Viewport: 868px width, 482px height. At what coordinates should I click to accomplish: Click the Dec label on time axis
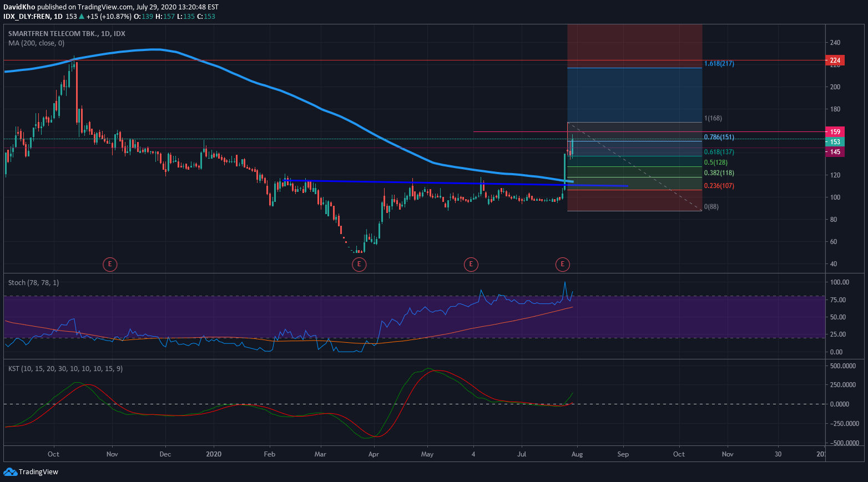point(165,454)
